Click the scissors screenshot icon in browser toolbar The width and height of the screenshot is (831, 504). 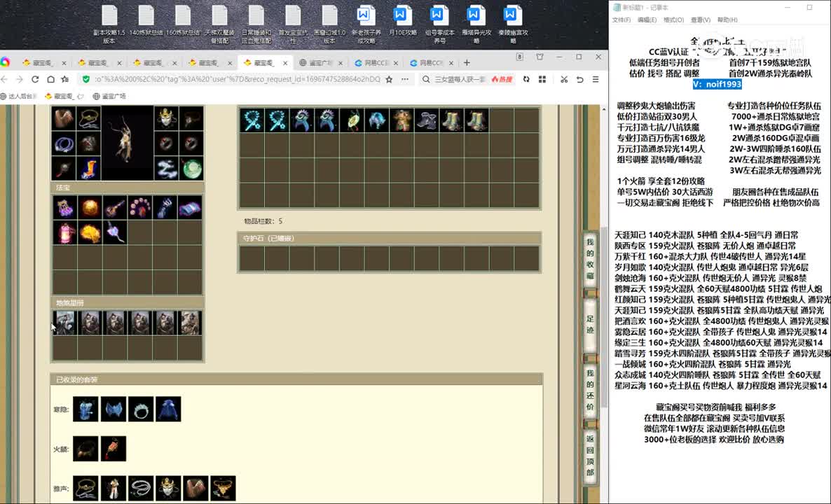(564, 79)
